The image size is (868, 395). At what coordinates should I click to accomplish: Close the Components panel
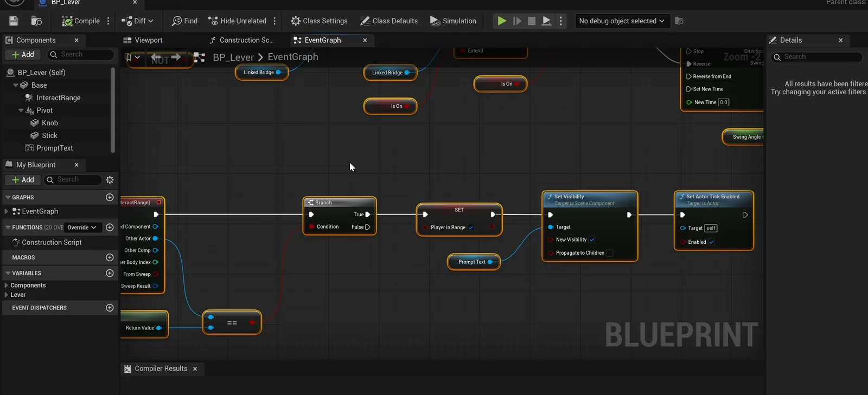click(x=76, y=40)
